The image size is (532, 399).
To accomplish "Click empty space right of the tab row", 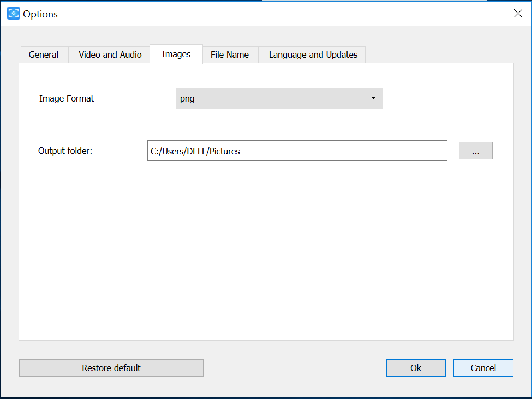I will (x=439, y=55).
